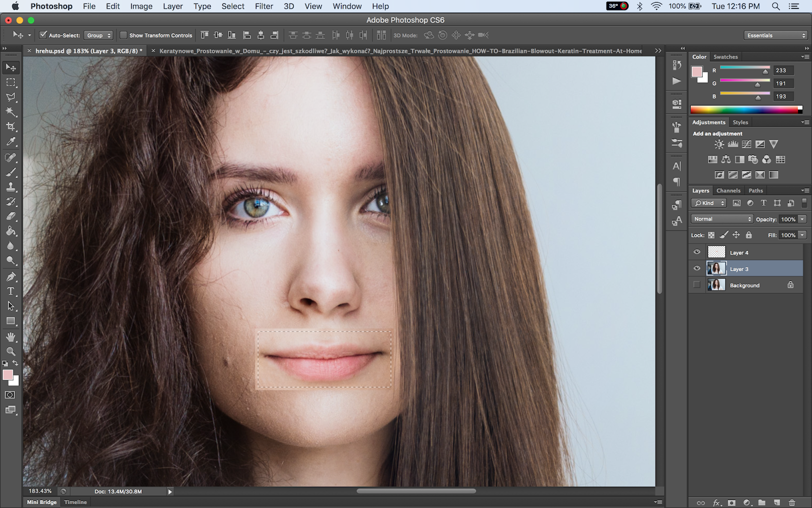Open the Essentials workspace dropdown
812x508 pixels.
775,35
